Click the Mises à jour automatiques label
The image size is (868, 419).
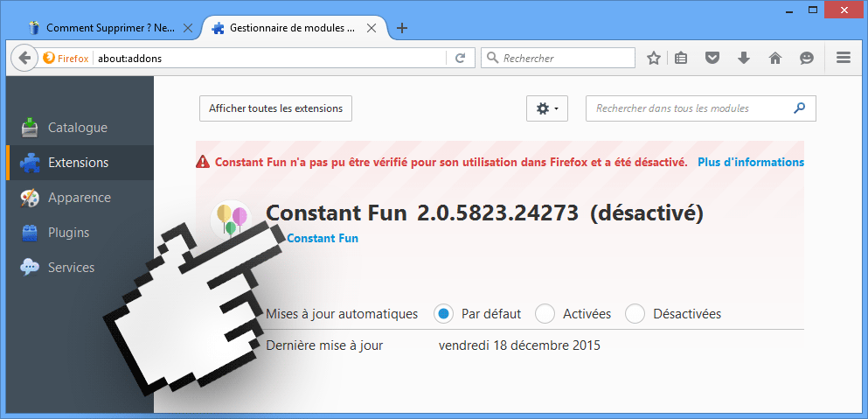(342, 314)
